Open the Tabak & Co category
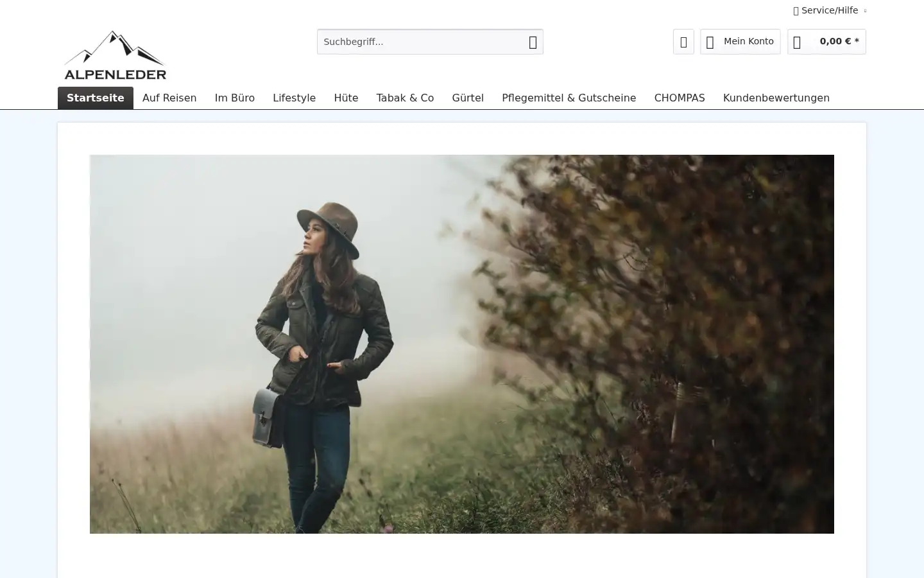This screenshot has width=924, height=578. pyautogui.click(x=405, y=98)
